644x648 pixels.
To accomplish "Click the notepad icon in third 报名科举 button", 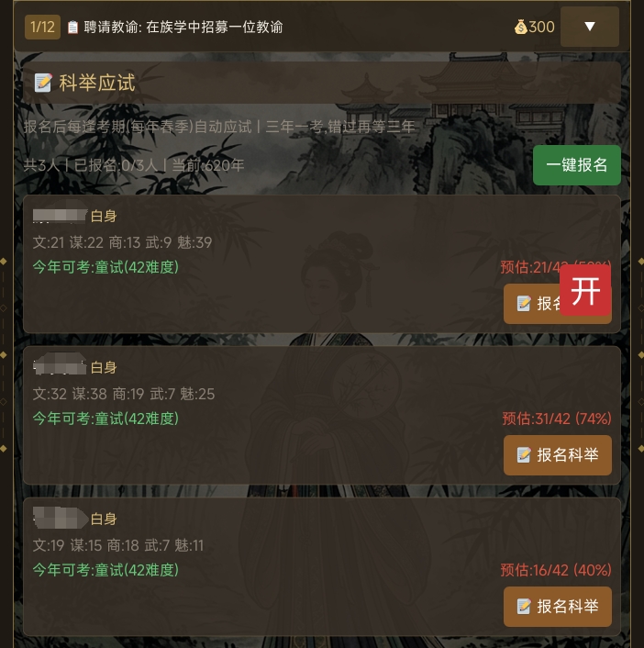I will pyautogui.click(x=524, y=607).
